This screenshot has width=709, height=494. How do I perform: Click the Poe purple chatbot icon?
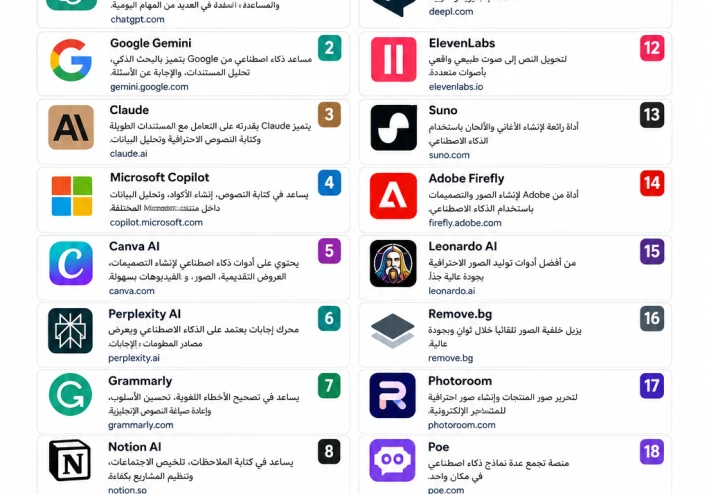[x=392, y=460]
